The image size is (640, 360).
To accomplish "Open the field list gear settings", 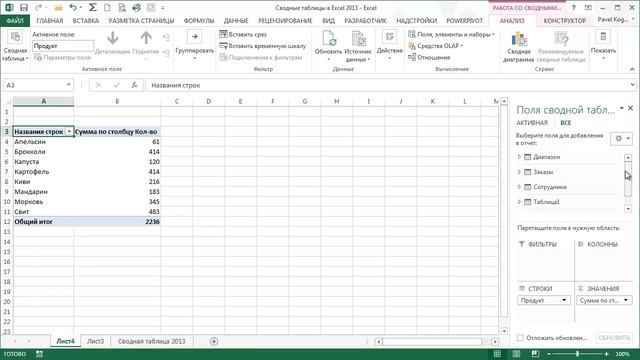I will [x=622, y=138].
